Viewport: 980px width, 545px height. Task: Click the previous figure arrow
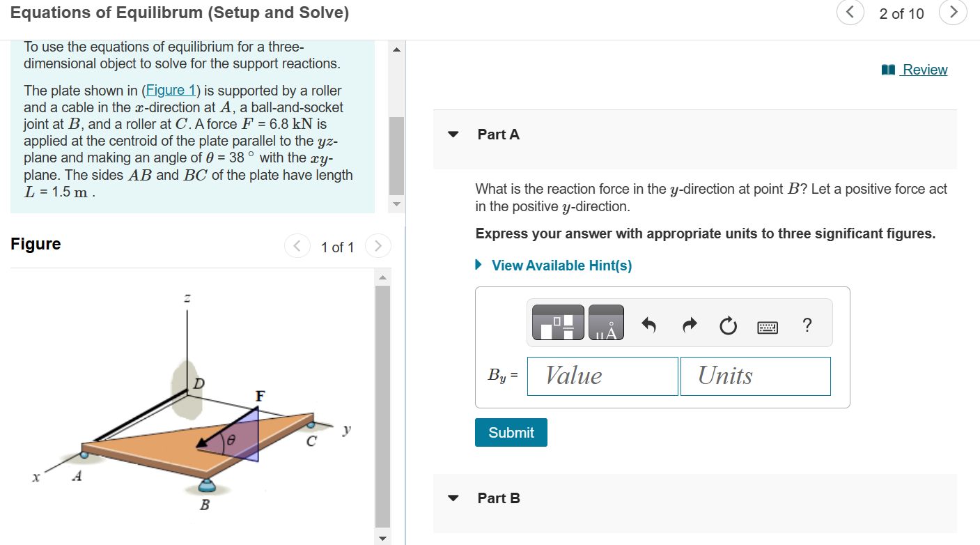pyautogui.click(x=297, y=246)
